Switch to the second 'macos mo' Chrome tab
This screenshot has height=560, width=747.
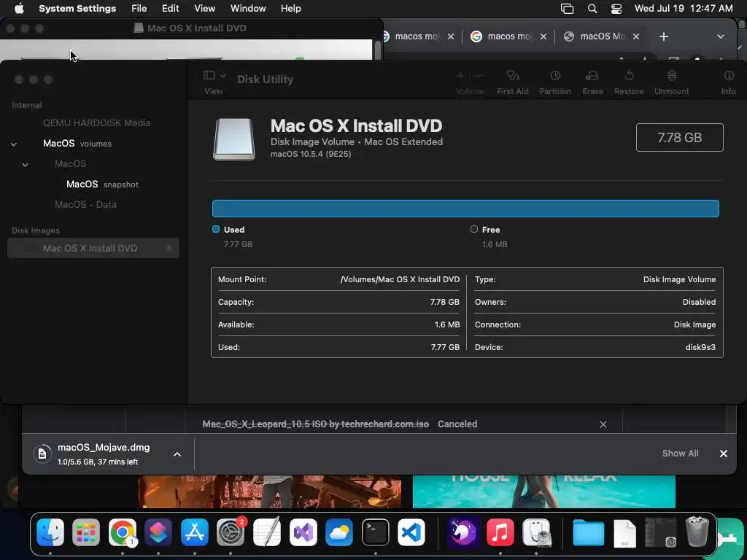pyautogui.click(x=508, y=36)
